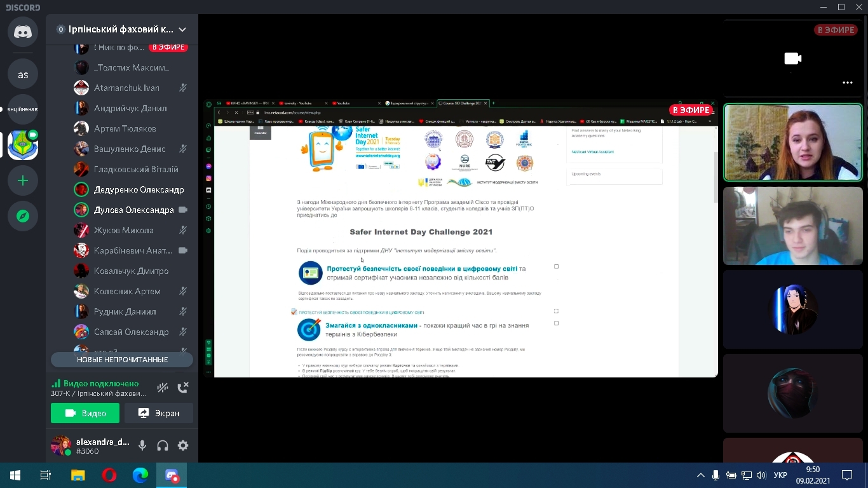Add a server with the plus icon
This screenshot has width=868, height=488.
(23, 181)
